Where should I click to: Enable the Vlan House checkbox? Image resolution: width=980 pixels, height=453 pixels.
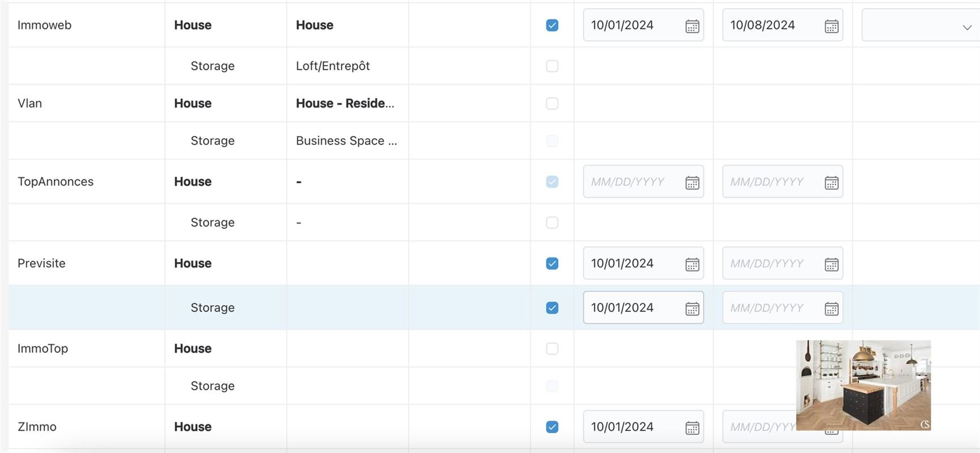(552, 104)
